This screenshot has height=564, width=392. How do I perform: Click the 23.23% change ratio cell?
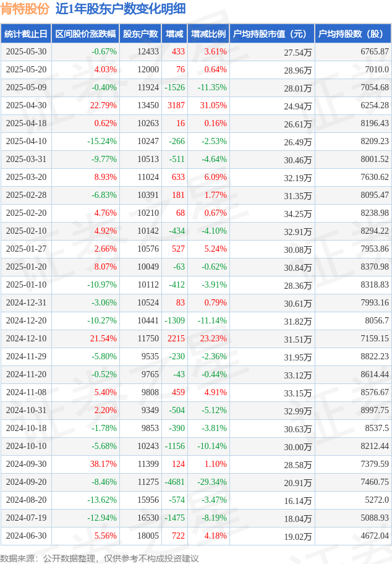[208, 338]
